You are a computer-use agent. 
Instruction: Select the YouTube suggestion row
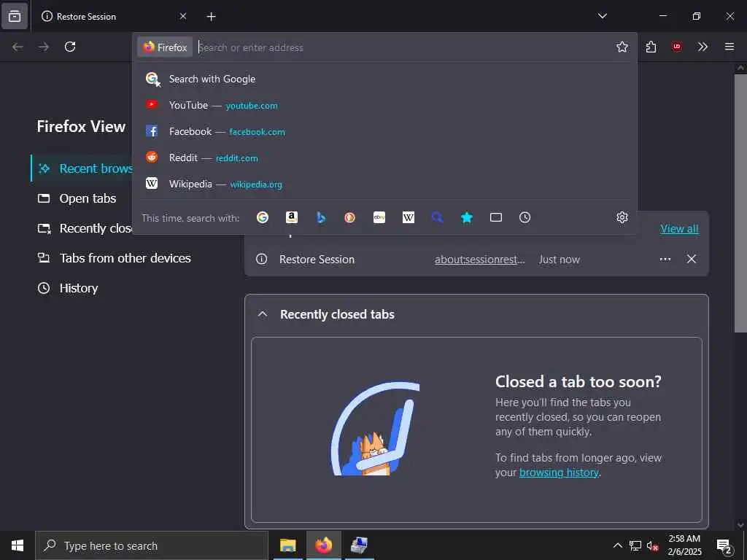(385, 105)
